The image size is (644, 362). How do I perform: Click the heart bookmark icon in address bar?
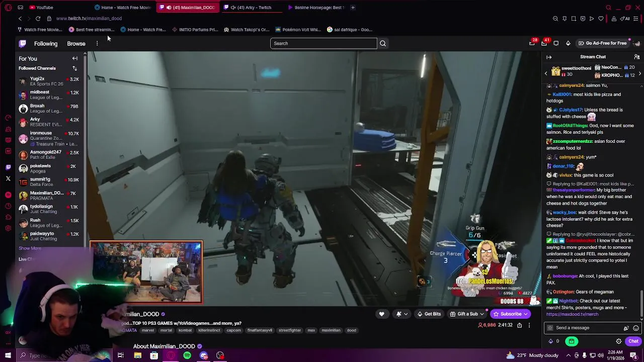[601, 19]
